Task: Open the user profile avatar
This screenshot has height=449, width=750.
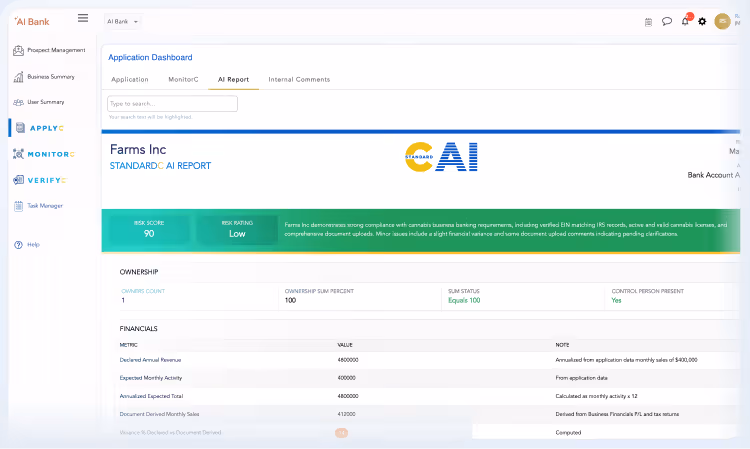Action: [722, 21]
